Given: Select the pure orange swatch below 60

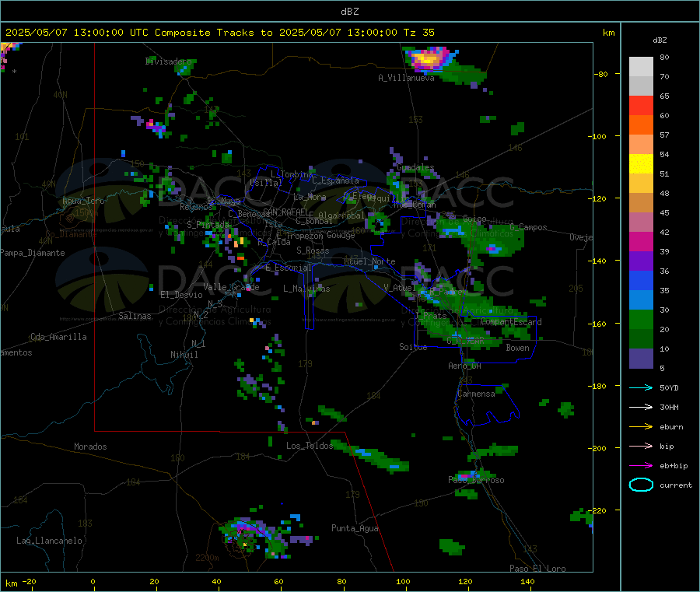Looking at the screenshot, I should [x=641, y=125].
